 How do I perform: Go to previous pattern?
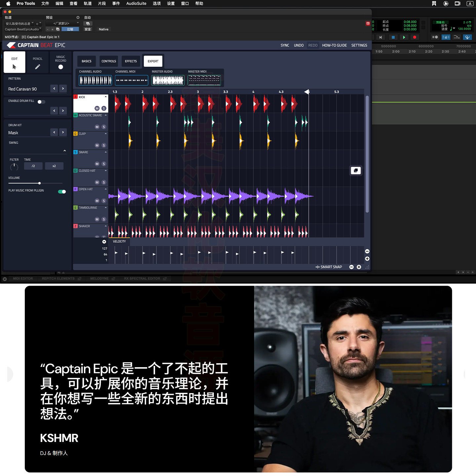click(x=54, y=89)
